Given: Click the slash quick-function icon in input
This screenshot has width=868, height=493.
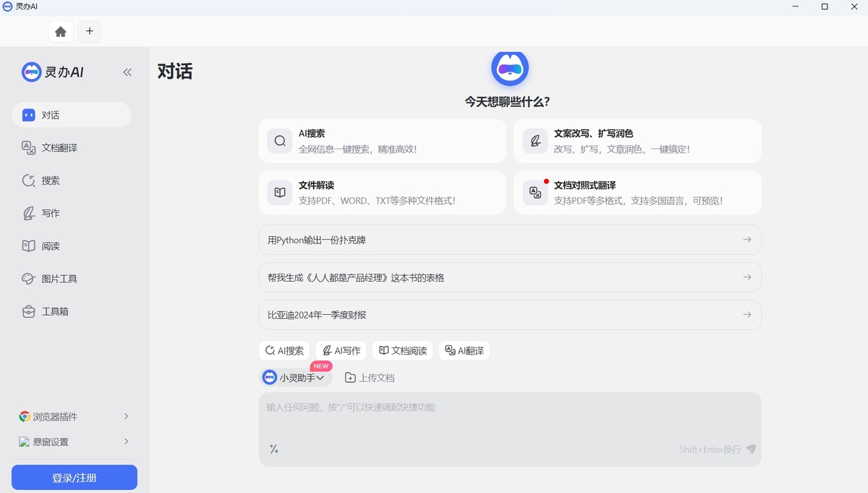Looking at the screenshot, I should pyautogui.click(x=274, y=450).
